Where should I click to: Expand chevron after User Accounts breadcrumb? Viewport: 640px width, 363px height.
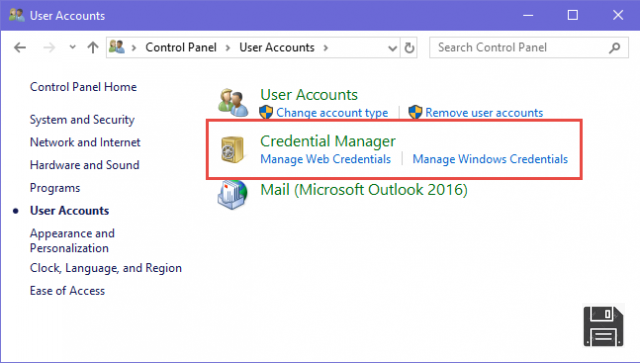click(326, 48)
